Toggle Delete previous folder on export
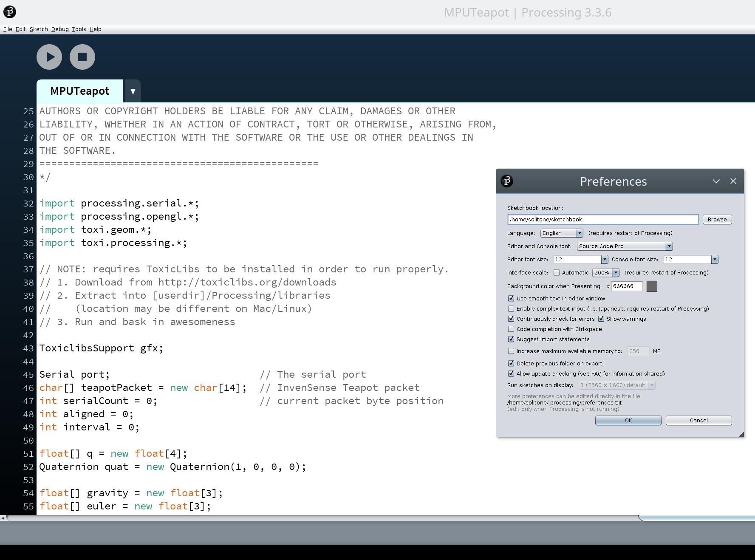This screenshot has height=560, width=755. point(511,363)
